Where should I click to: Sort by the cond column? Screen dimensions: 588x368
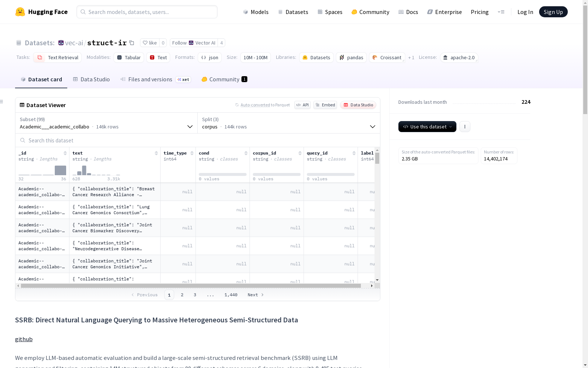246,153
